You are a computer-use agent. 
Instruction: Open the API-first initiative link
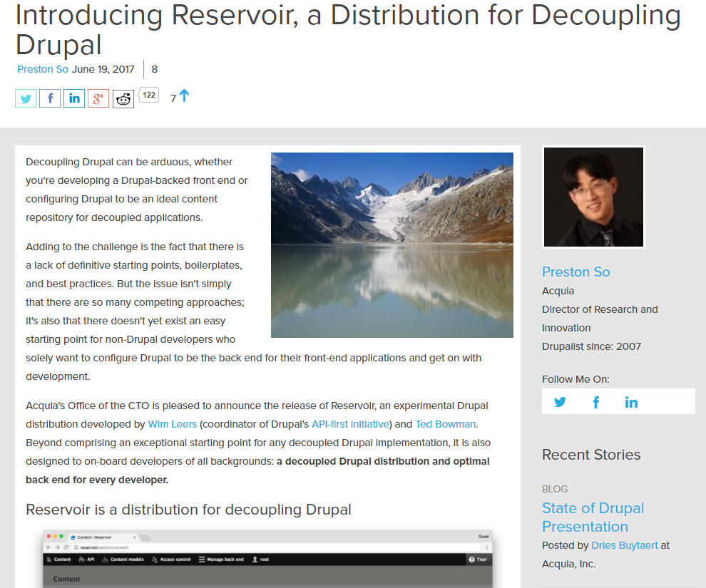tap(350, 424)
